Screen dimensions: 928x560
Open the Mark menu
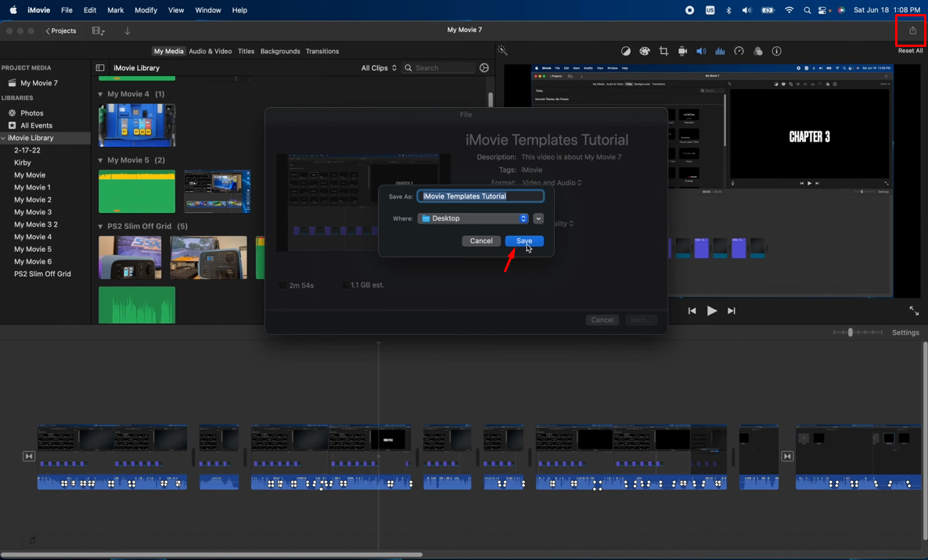pos(115,10)
